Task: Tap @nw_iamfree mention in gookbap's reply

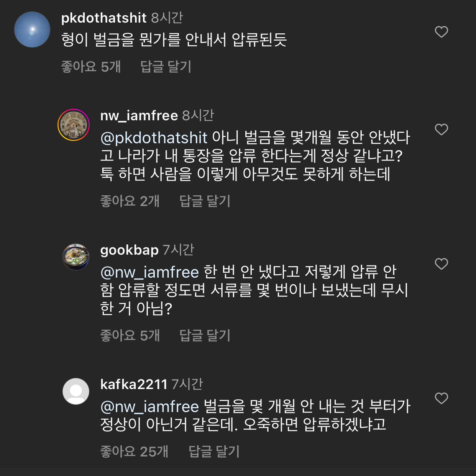Action: tap(149, 272)
